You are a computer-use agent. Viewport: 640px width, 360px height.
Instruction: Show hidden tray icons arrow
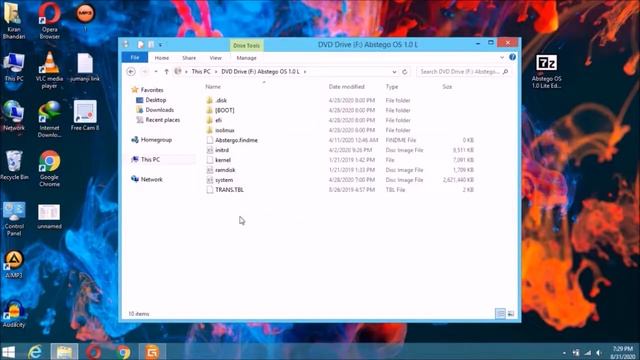[x=564, y=353]
